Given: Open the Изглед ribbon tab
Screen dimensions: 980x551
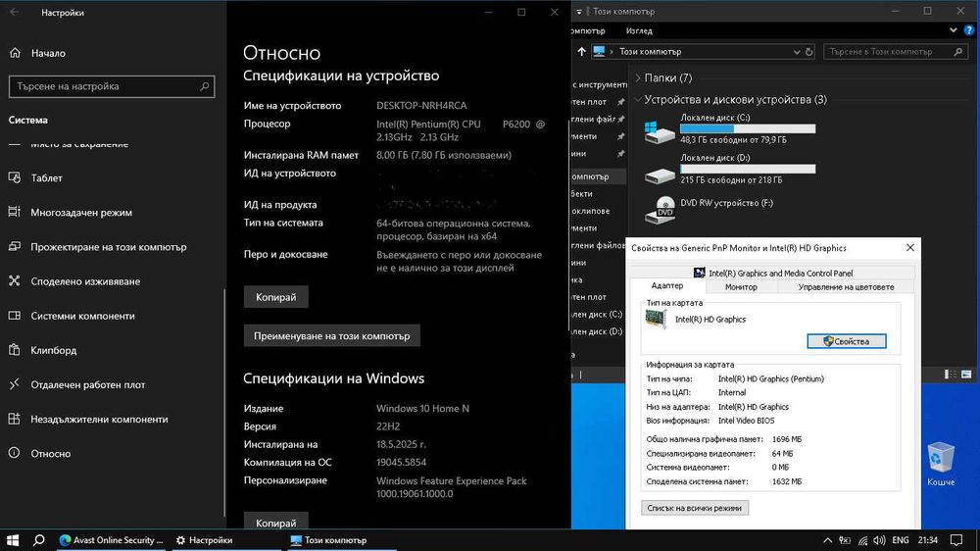Looking at the screenshot, I should (639, 30).
